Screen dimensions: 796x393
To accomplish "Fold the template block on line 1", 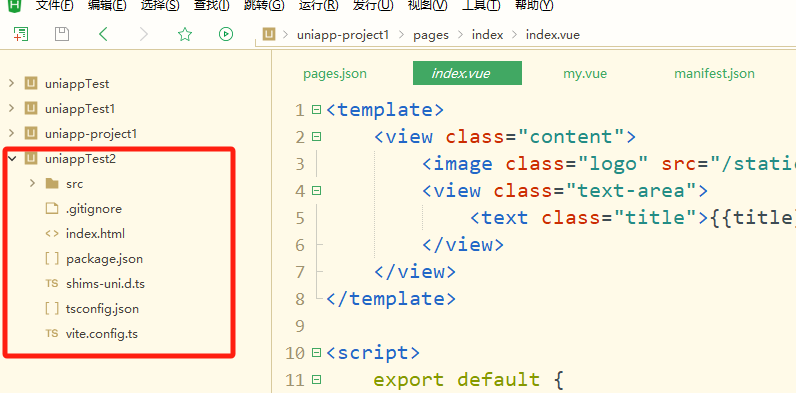I will click(x=316, y=110).
